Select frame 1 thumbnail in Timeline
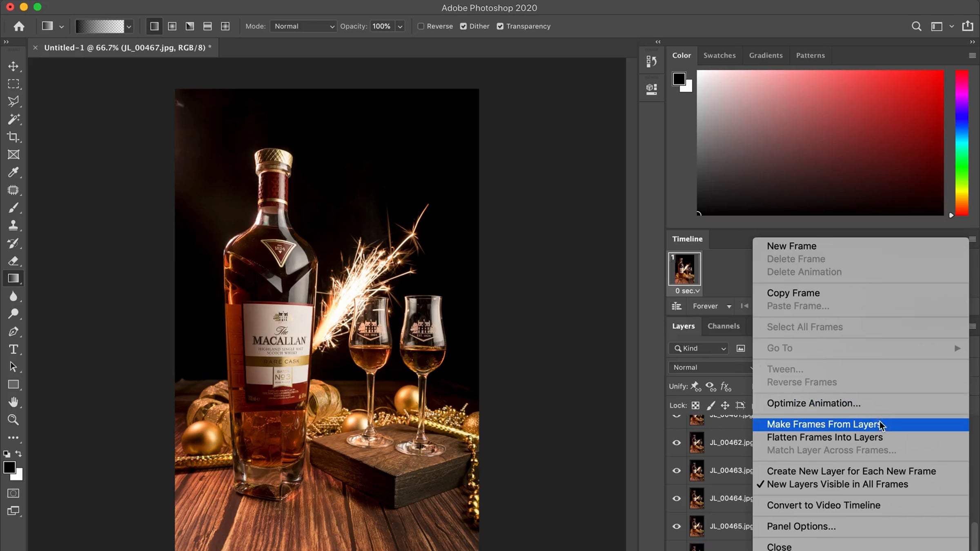 (684, 269)
